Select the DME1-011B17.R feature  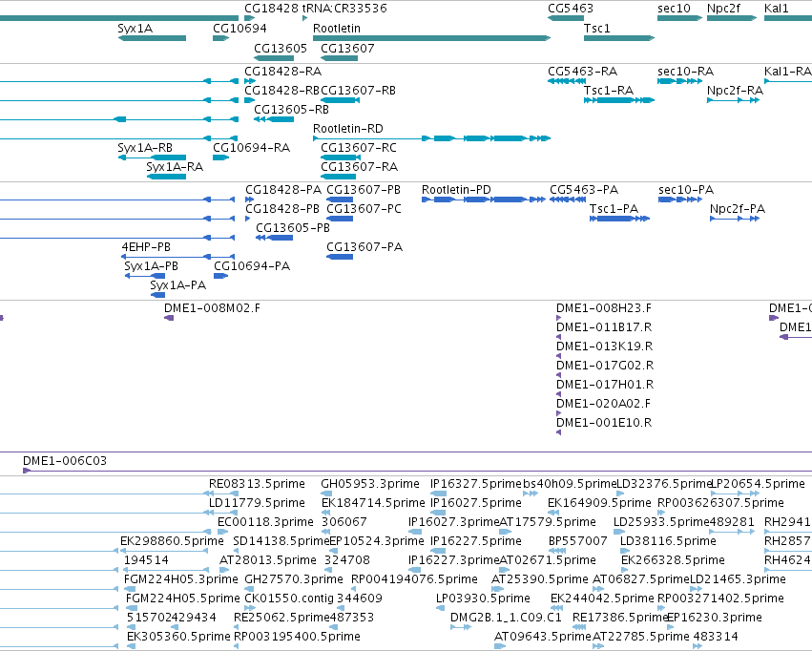click(x=559, y=337)
